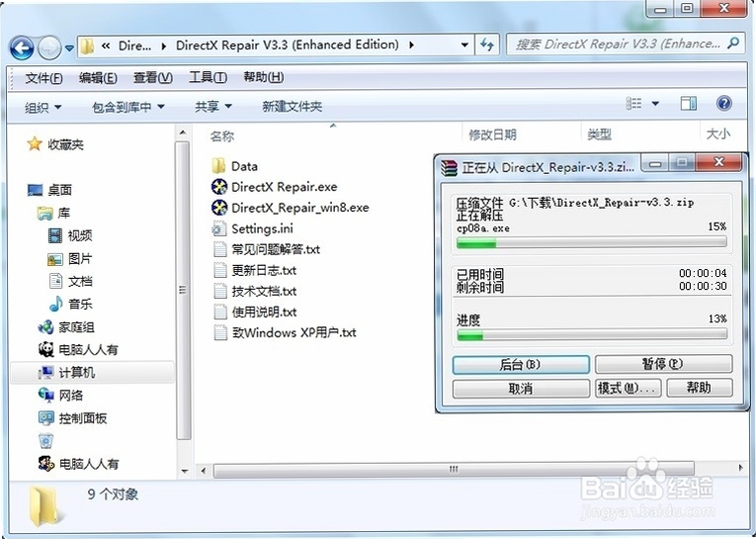756x539 pixels.
Task: Open the 查看(V) menu
Action: click(153, 77)
